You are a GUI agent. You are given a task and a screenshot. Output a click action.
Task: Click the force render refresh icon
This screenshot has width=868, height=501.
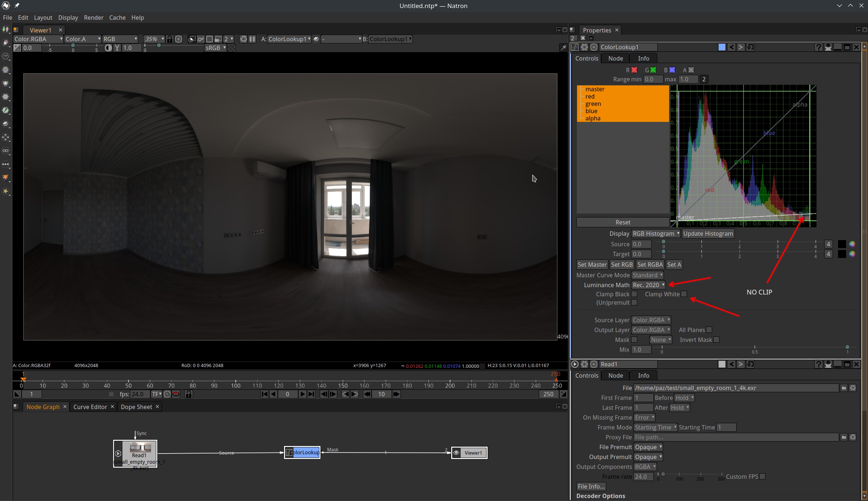(243, 39)
